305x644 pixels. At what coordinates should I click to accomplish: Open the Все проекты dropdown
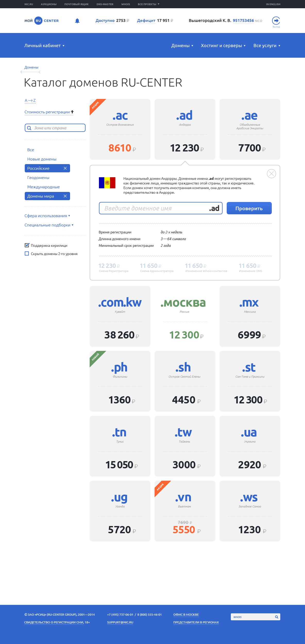click(149, 4)
